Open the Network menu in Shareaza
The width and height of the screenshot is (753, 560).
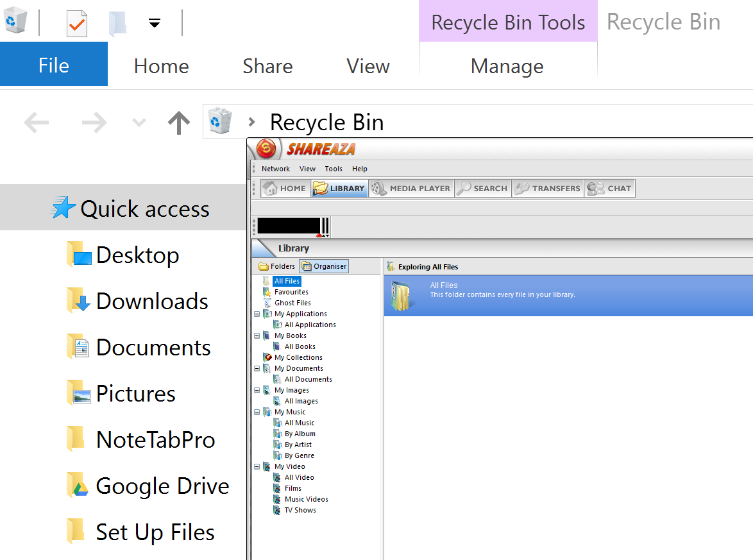[x=276, y=169]
